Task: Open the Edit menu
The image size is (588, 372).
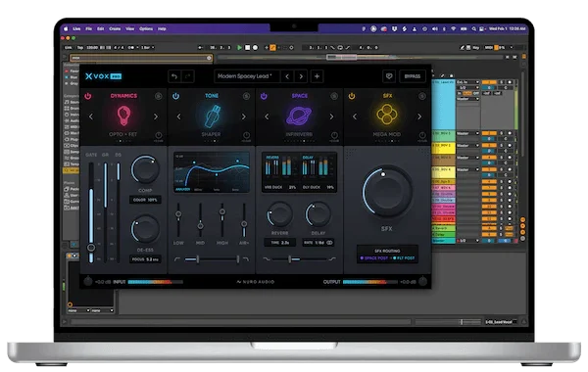Action: (x=101, y=28)
